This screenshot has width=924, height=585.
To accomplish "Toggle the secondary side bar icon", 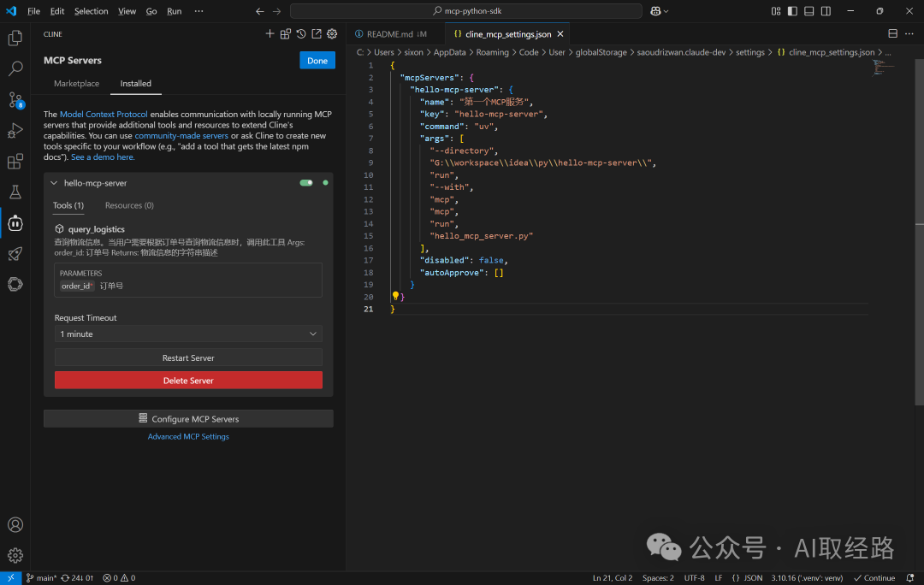I will (x=826, y=11).
